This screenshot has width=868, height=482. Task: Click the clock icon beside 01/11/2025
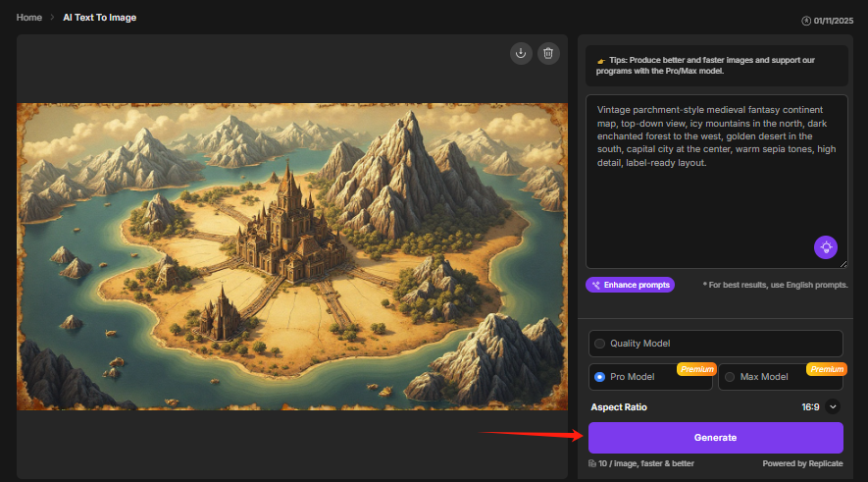click(806, 20)
